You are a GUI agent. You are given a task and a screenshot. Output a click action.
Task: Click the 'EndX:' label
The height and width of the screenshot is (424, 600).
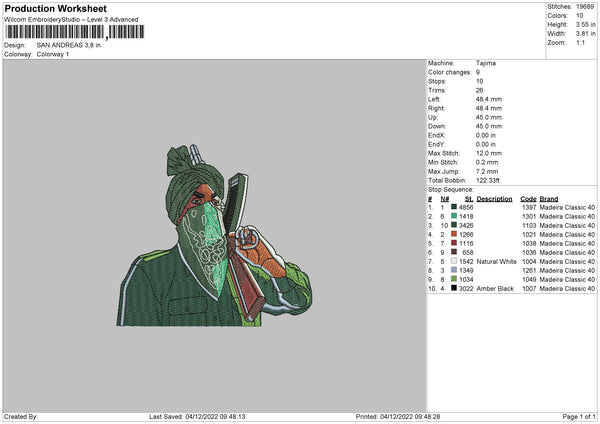point(437,135)
